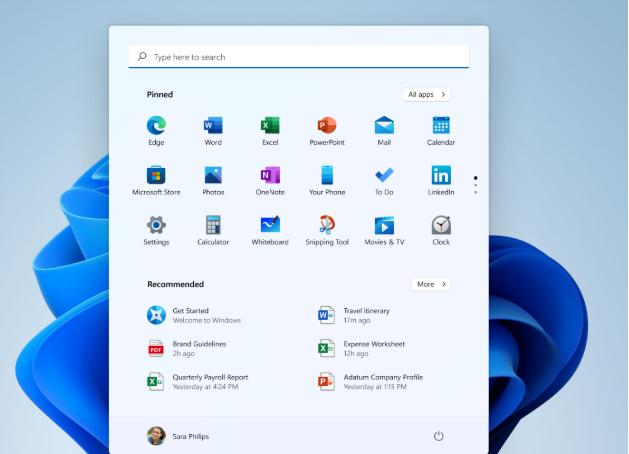Viewport: 629px width, 454px height.
Task: Click the search magnifier icon
Action: tap(142, 57)
